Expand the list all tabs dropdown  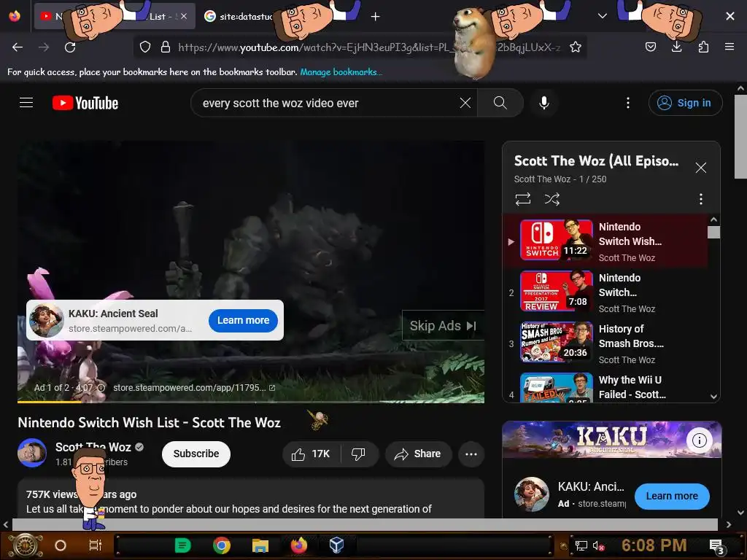602,16
